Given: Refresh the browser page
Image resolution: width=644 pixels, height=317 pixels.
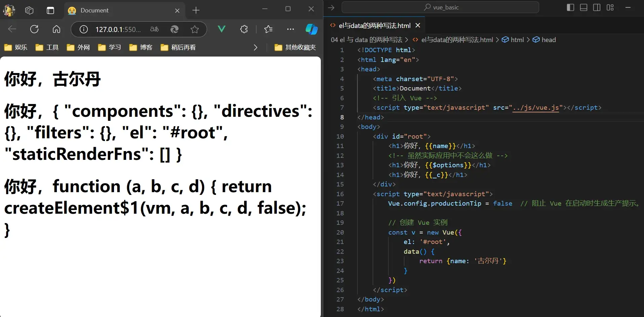Looking at the screenshot, I should [x=34, y=29].
